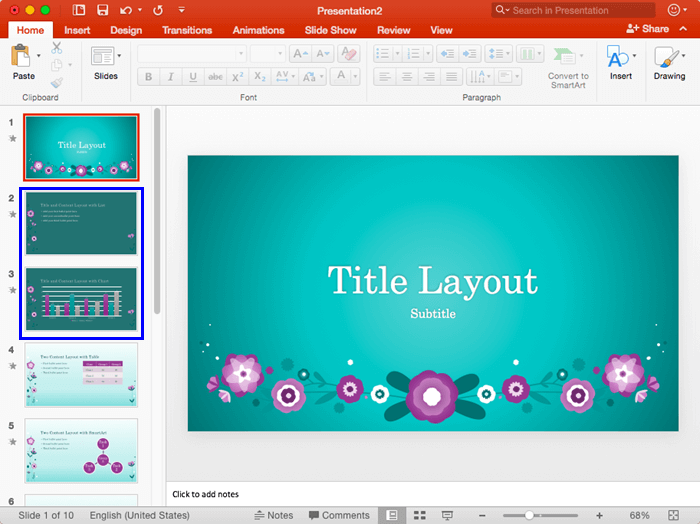Click fit slide to window icon

672,515
